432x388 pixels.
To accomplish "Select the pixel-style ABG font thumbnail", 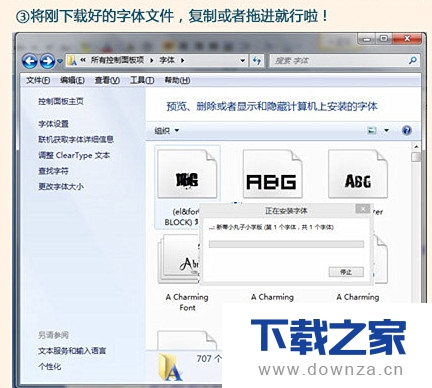I will click(x=272, y=174).
